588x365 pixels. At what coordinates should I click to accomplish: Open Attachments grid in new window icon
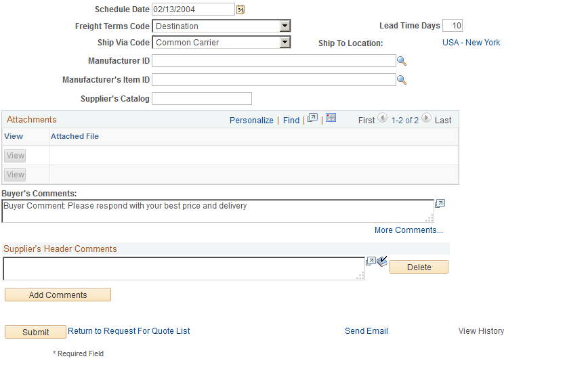coord(312,118)
